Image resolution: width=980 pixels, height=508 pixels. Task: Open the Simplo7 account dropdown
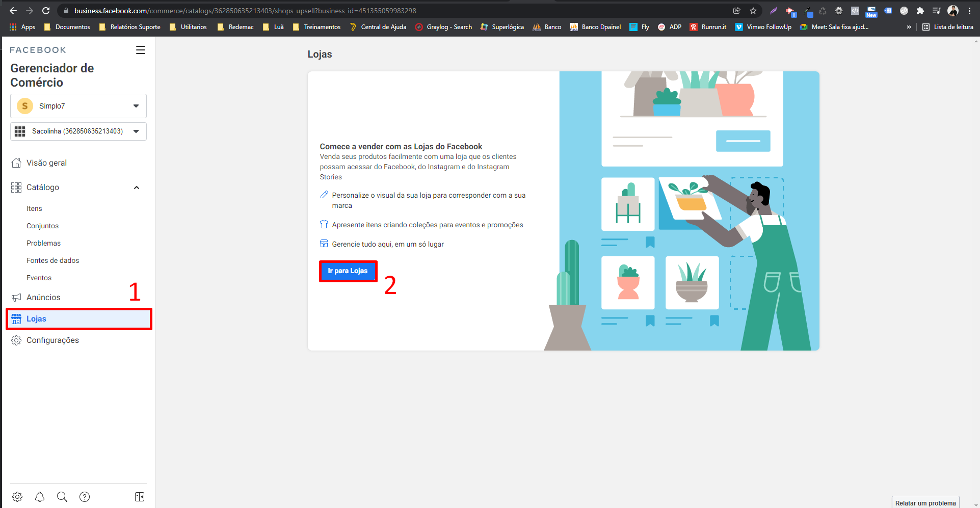pos(78,106)
